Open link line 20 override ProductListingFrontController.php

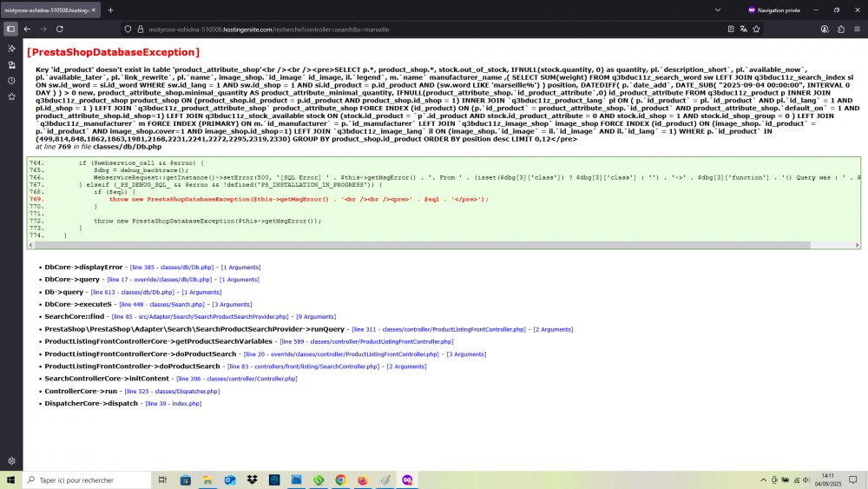click(x=341, y=354)
